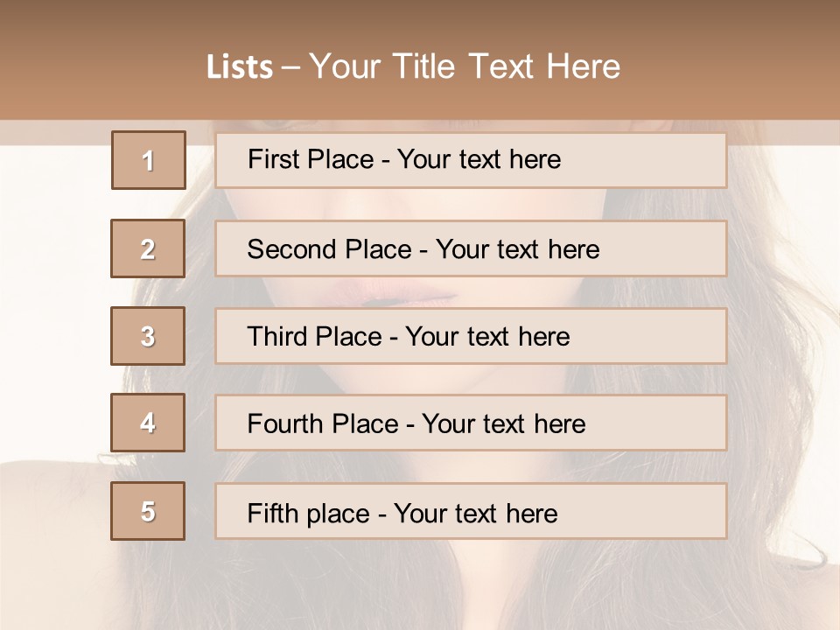Select the number 2 square

(x=148, y=248)
